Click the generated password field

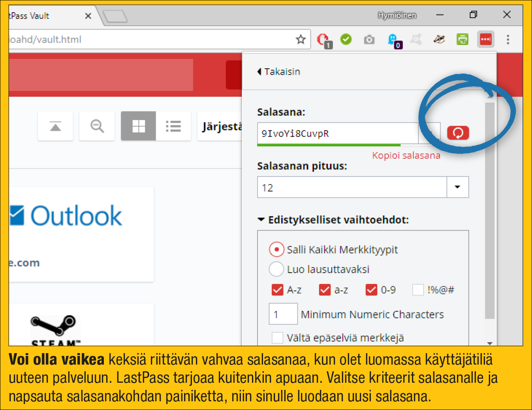pos(338,134)
